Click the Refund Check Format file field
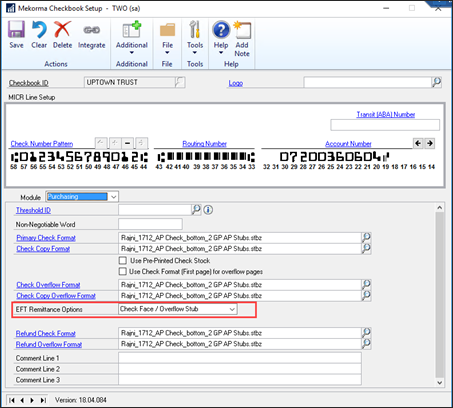 [x=240, y=333]
